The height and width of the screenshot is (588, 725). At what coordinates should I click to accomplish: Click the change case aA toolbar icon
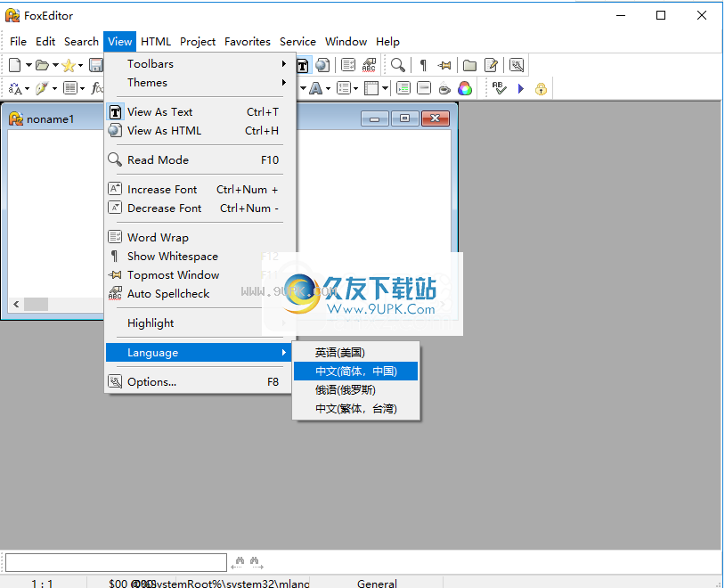coord(15,88)
